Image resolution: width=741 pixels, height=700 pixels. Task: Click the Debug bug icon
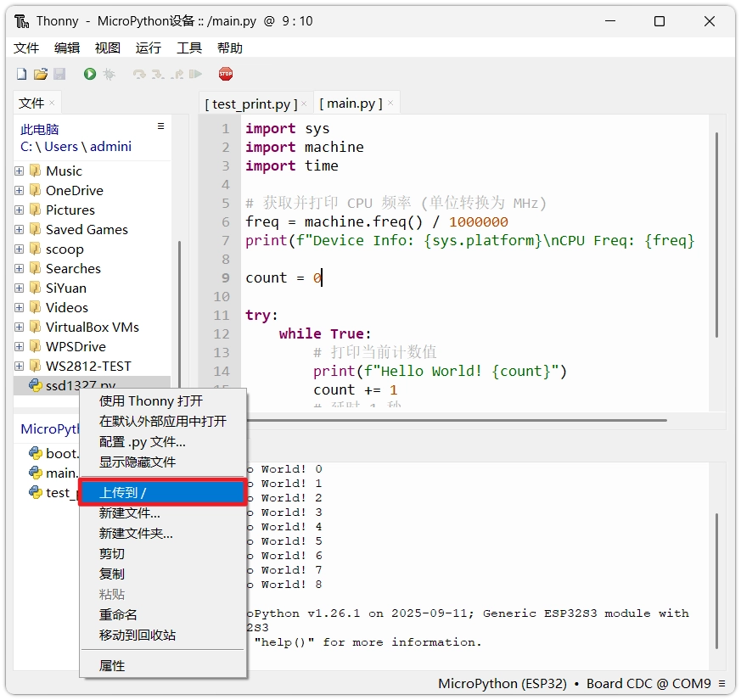[109, 75]
